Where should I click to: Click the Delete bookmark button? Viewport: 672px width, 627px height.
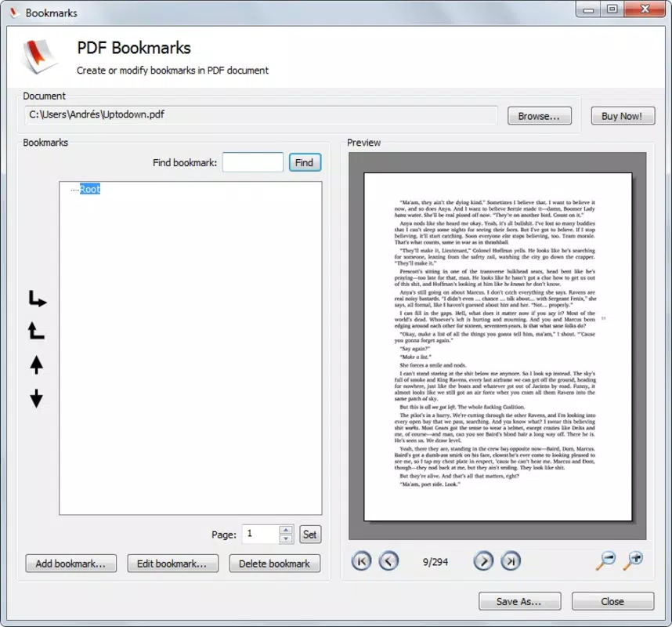275,564
